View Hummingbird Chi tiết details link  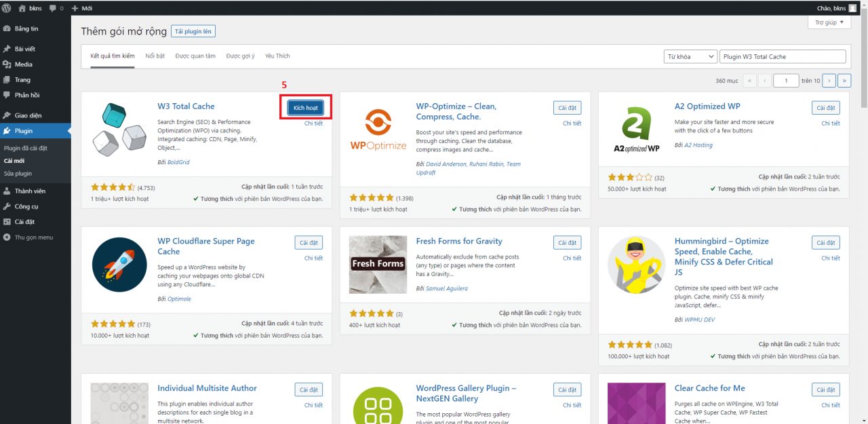coord(831,258)
